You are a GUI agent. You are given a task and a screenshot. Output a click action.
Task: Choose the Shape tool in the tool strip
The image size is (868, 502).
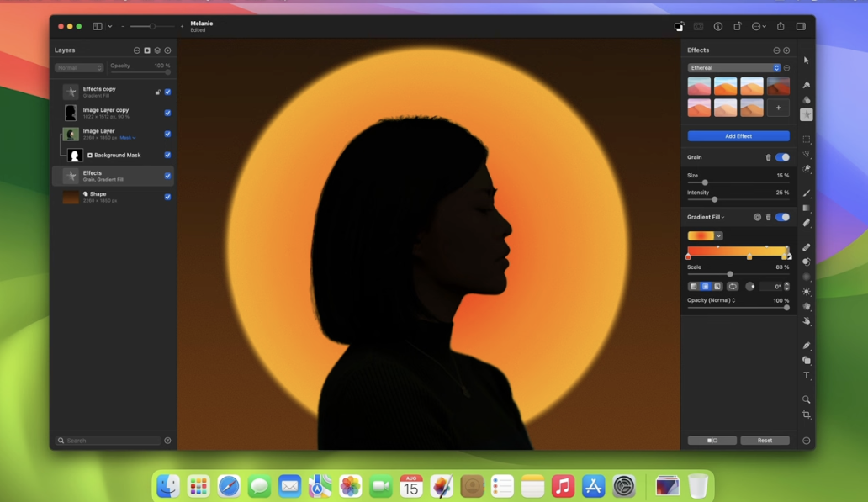806,360
